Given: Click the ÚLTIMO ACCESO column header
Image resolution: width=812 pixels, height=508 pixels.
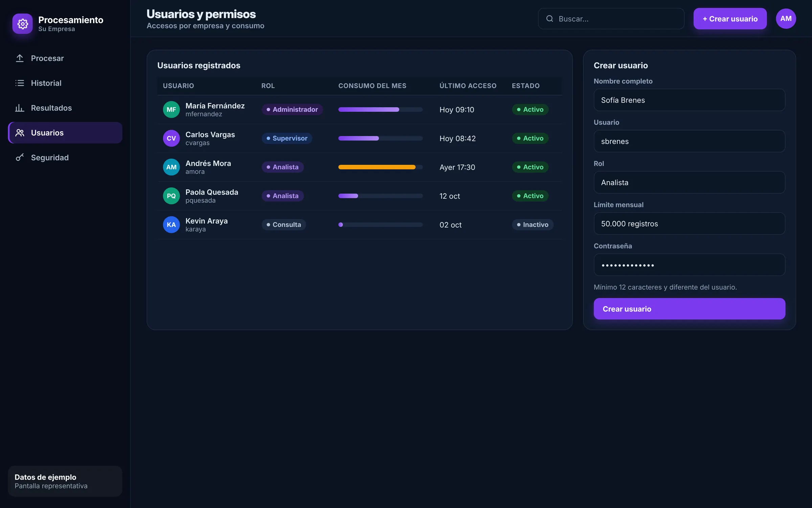Looking at the screenshot, I should click(468, 86).
